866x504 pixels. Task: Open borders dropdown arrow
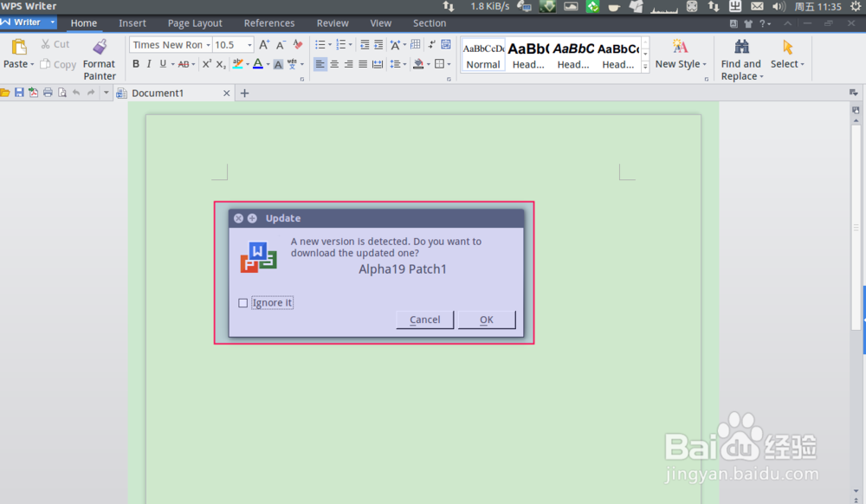pos(449,65)
